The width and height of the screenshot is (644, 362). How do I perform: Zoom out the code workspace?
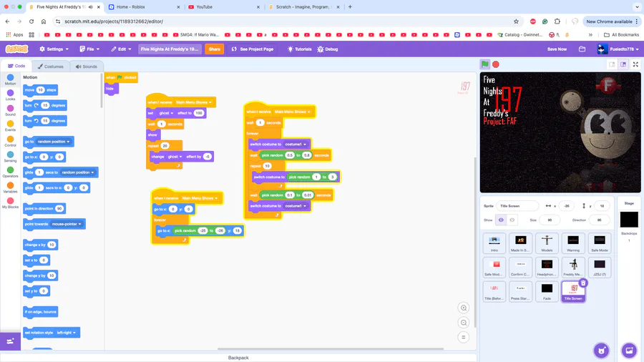coord(463,323)
